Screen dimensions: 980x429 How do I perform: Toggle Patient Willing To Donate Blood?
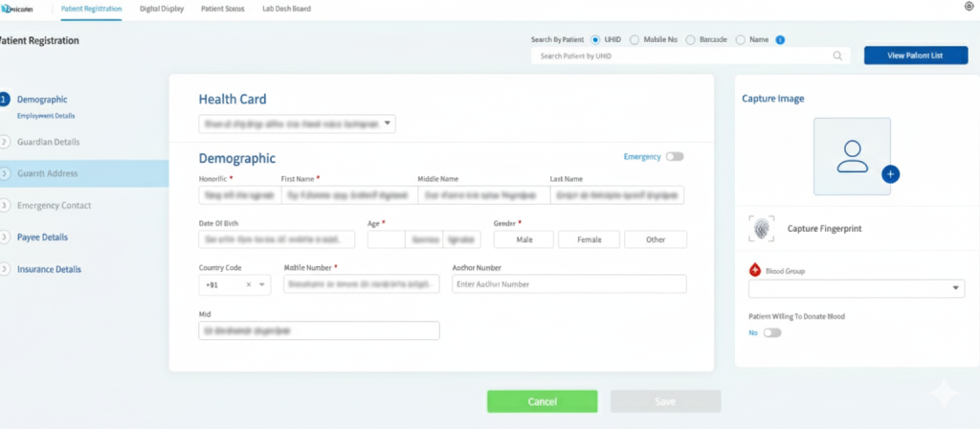[771, 332]
